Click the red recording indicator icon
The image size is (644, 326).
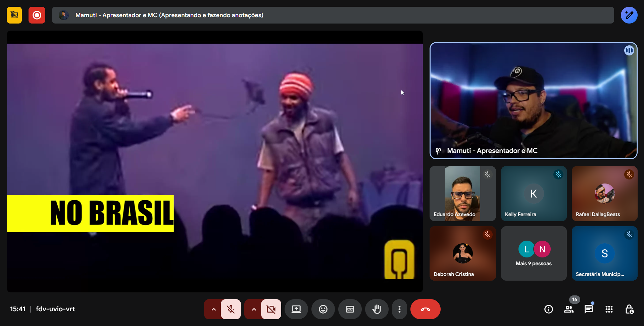pyautogui.click(x=37, y=15)
